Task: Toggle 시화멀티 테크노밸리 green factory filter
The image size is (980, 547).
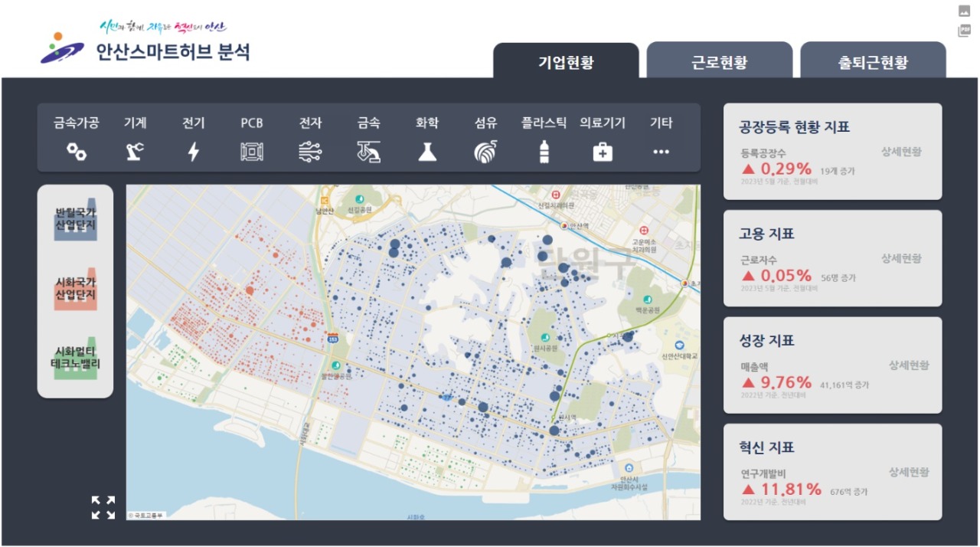Action: 77,358
